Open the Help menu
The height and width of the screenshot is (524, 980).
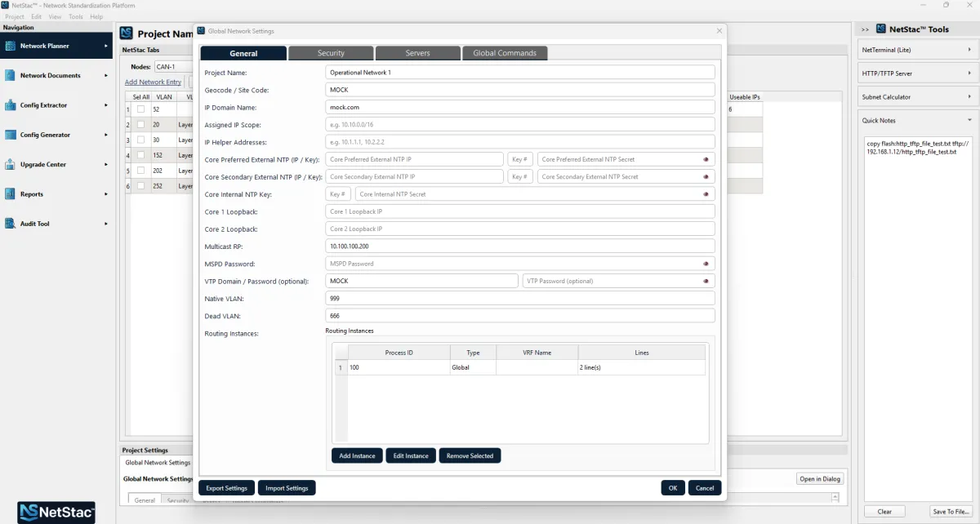(x=96, y=16)
